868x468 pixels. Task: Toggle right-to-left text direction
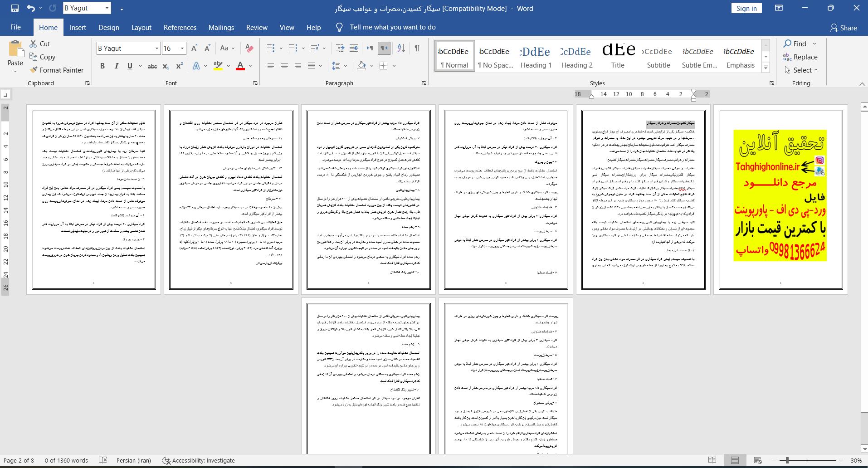[x=384, y=48]
